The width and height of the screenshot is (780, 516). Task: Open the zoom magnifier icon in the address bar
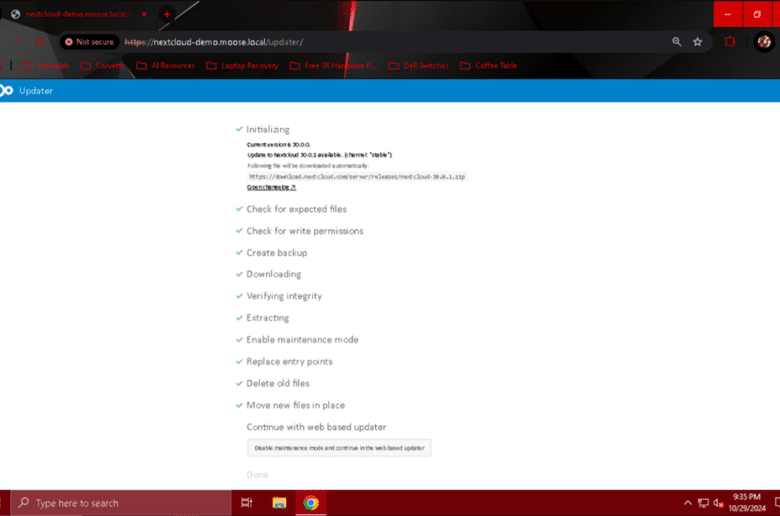pyautogui.click(x=677, y=42)
